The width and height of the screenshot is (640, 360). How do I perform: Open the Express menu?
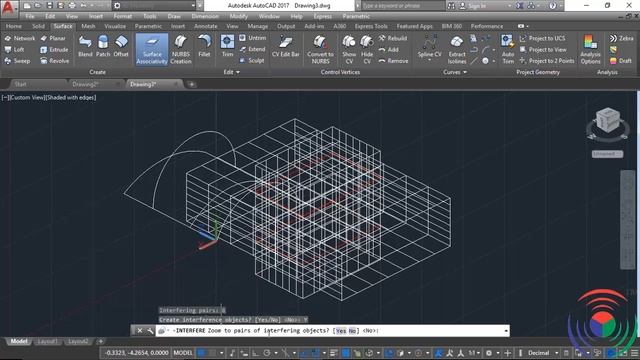click(322, 16)
